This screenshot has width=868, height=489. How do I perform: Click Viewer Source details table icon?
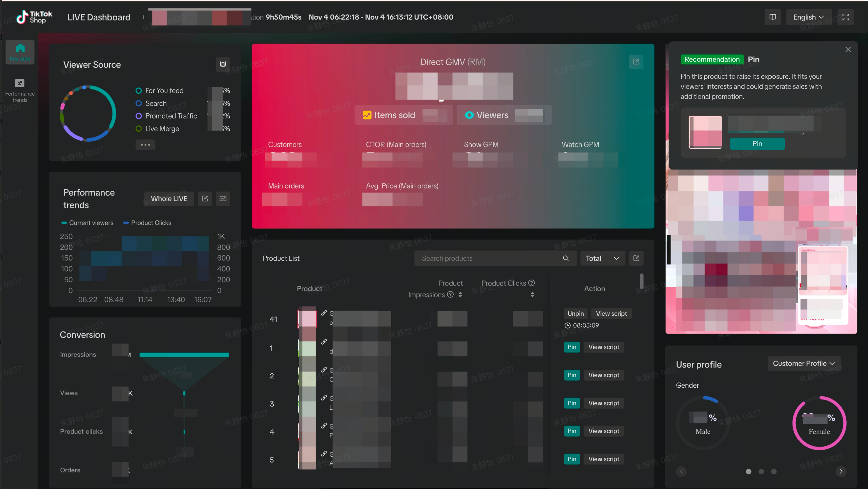click(223, 64)
